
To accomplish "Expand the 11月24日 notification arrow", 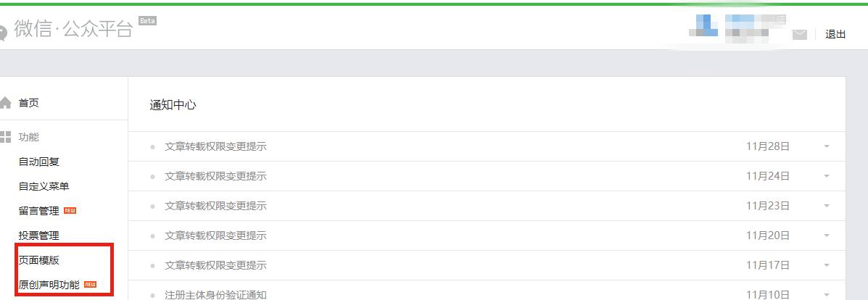I will 827,176.
